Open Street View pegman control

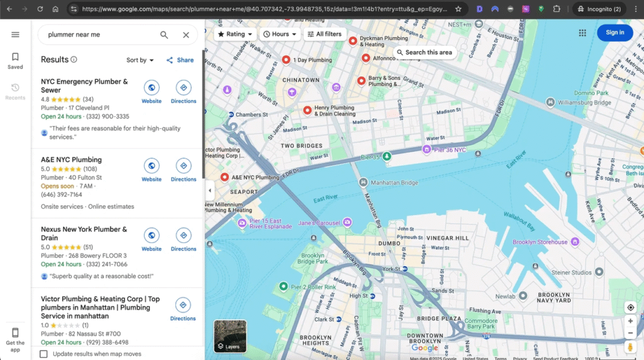click(630, 347)
